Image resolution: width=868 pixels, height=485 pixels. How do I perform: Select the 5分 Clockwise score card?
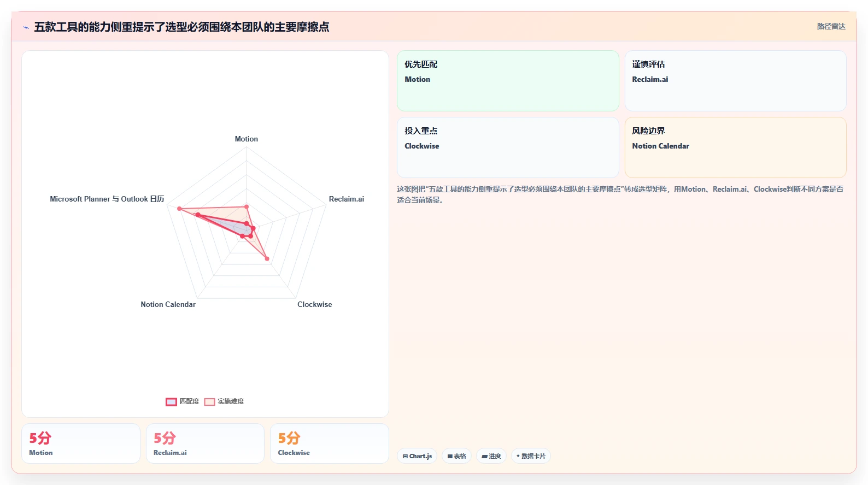pyautogui.click(x=330, y=443)
